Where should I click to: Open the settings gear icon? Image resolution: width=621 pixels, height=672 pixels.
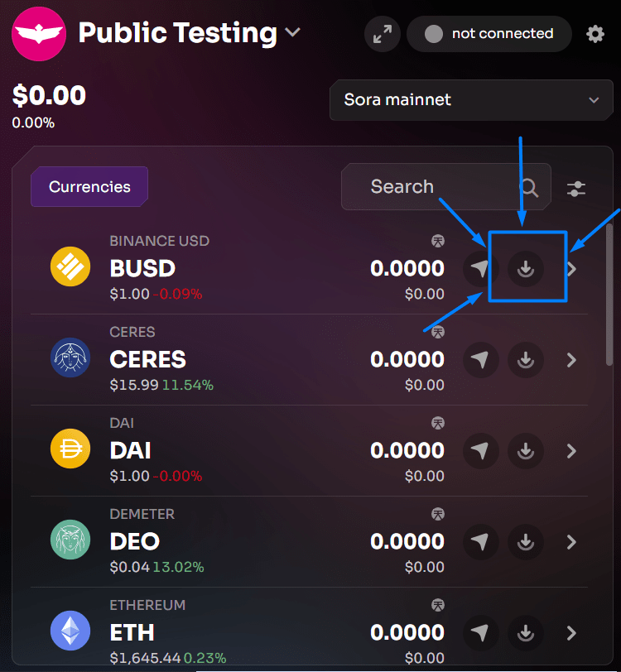tap(595, 34)
